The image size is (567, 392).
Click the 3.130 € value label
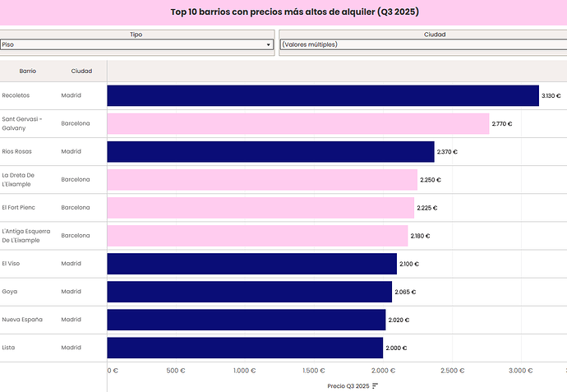(551, 96)
